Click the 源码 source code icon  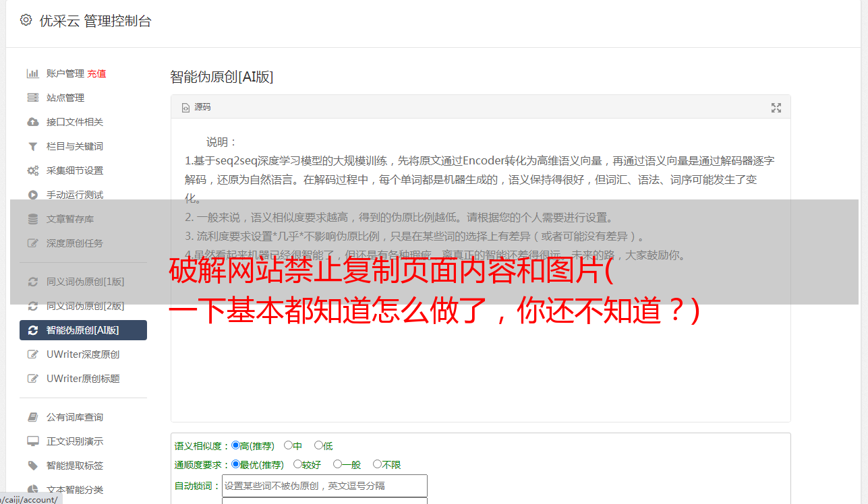186,108
